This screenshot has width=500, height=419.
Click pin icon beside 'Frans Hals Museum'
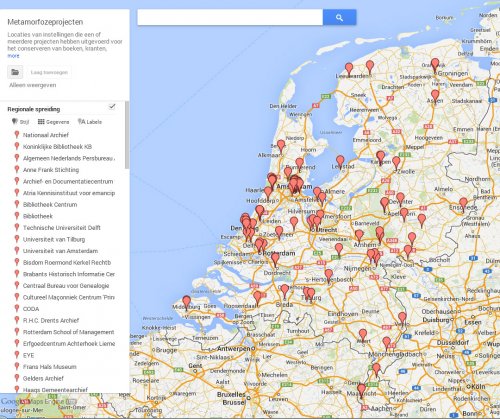[x=16, y=366]
